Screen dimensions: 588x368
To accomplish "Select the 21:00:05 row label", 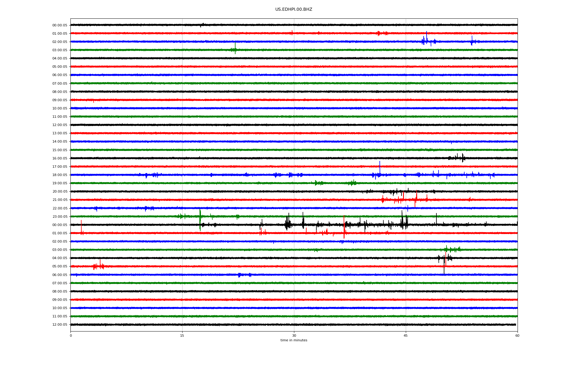I will (x=60, y=200).
